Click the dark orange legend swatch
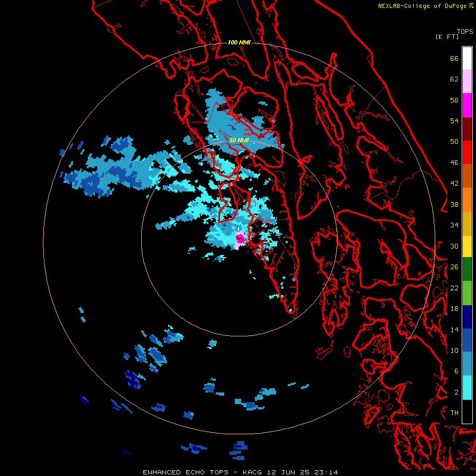The width and height of the screenshot is (476, 476). point(467,176)
